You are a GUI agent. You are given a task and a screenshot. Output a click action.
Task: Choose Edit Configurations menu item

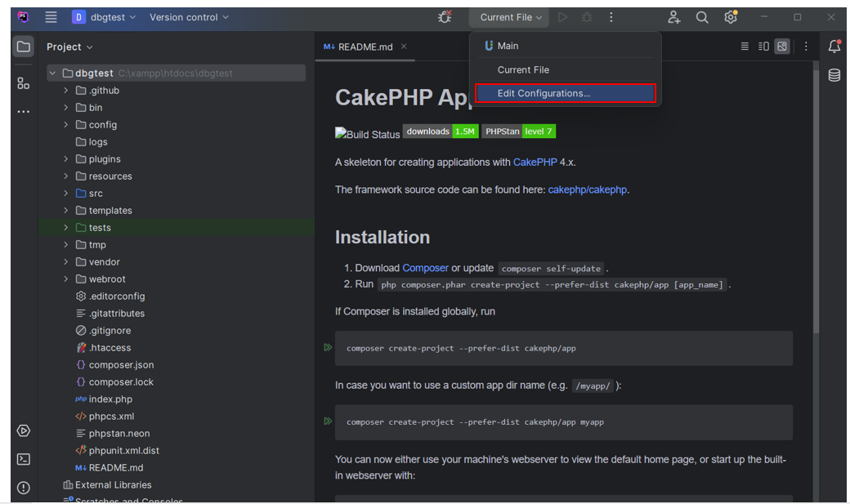(566, 93)
